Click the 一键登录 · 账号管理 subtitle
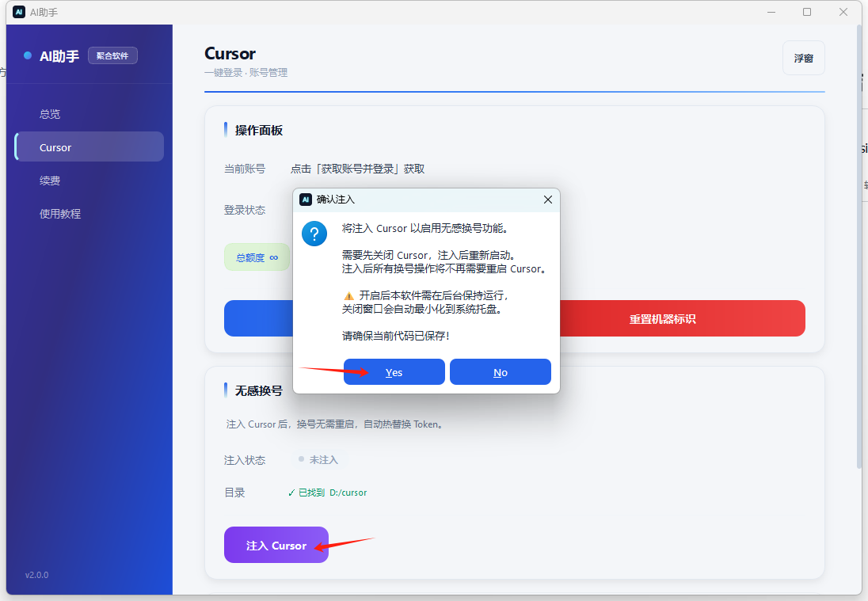This screenshot has height=601, width=868. (246, 73)
